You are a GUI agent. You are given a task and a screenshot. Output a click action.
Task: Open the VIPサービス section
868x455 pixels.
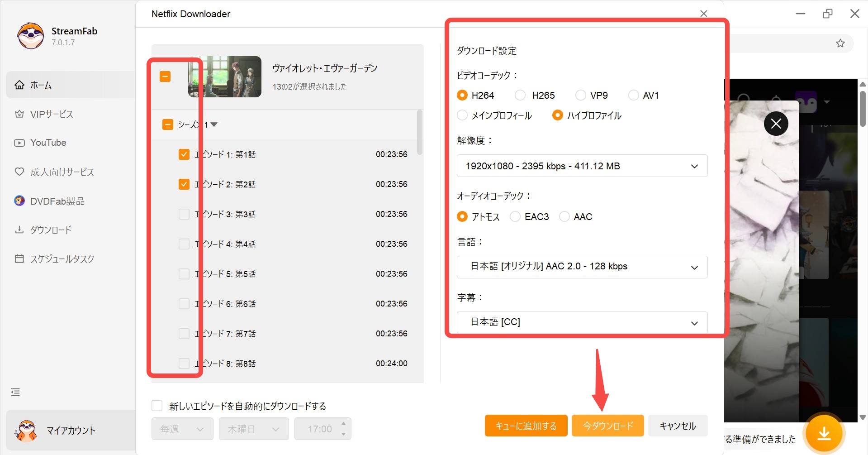coord(51,114)
